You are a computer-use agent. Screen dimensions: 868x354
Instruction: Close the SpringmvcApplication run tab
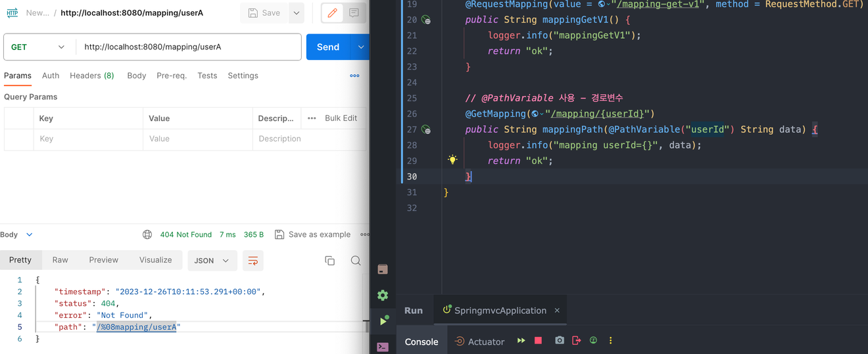pyautogui.click(x=557, y=311)
